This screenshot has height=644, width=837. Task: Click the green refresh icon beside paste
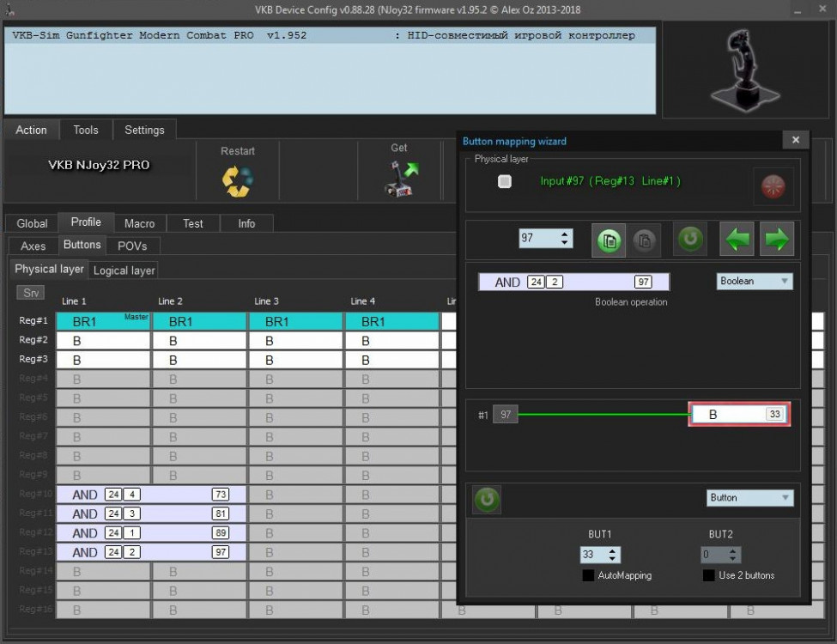click(689, 238)
